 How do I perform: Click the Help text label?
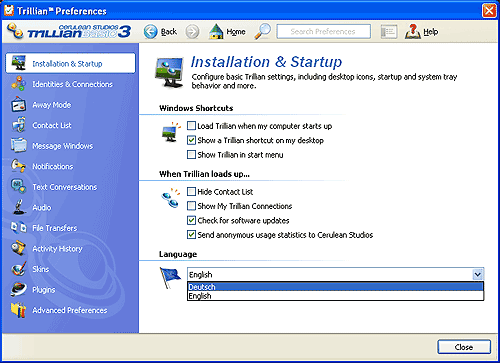pos(431,32)
